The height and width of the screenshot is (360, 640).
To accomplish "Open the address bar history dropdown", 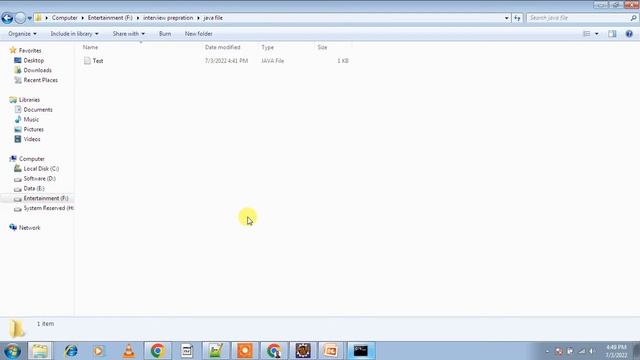I will pos(506,18).
